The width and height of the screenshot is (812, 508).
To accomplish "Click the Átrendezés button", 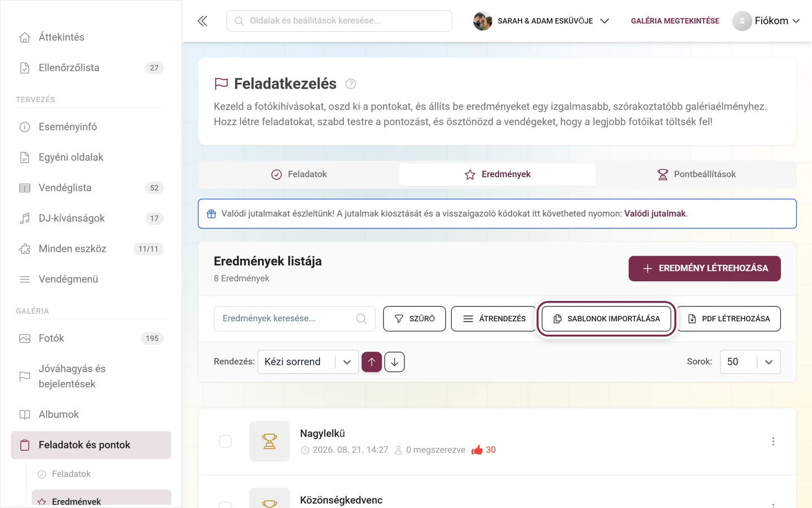I will 494,319.
